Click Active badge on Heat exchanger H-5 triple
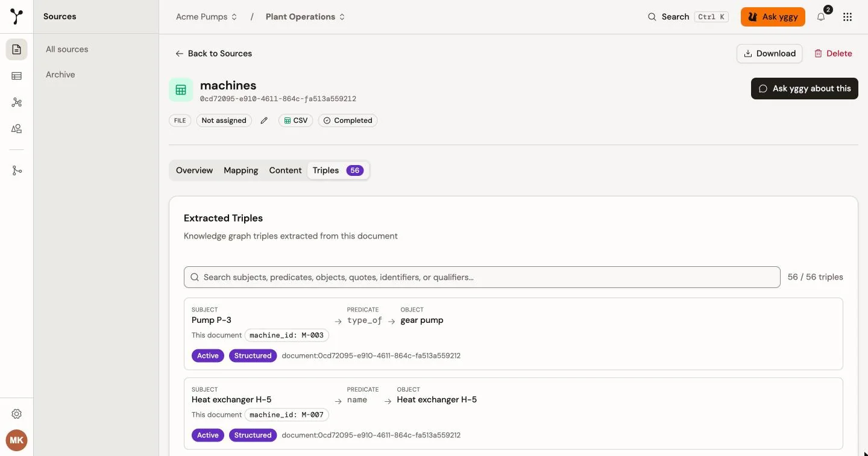 click(207, 436)
